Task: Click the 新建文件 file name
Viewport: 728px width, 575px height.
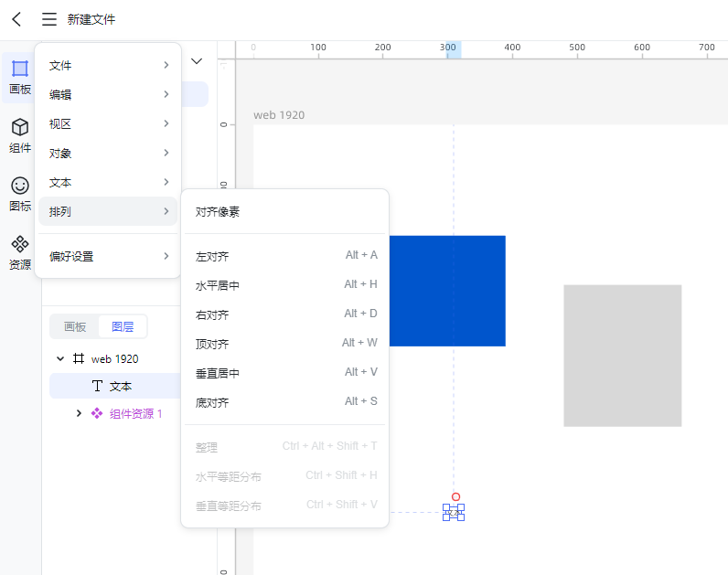Action: pyautogui.click(x=91, y=19)
